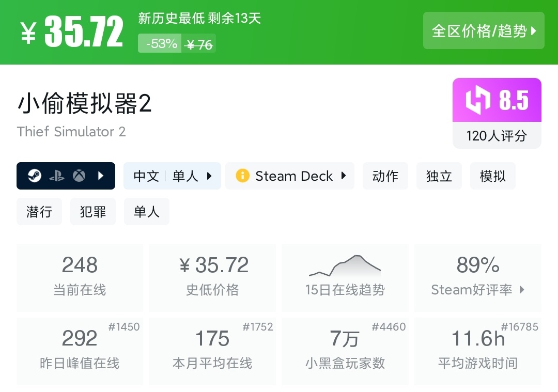The image size is (558, 392).
Task: Click the -53% discount badge
Action: 160,44
